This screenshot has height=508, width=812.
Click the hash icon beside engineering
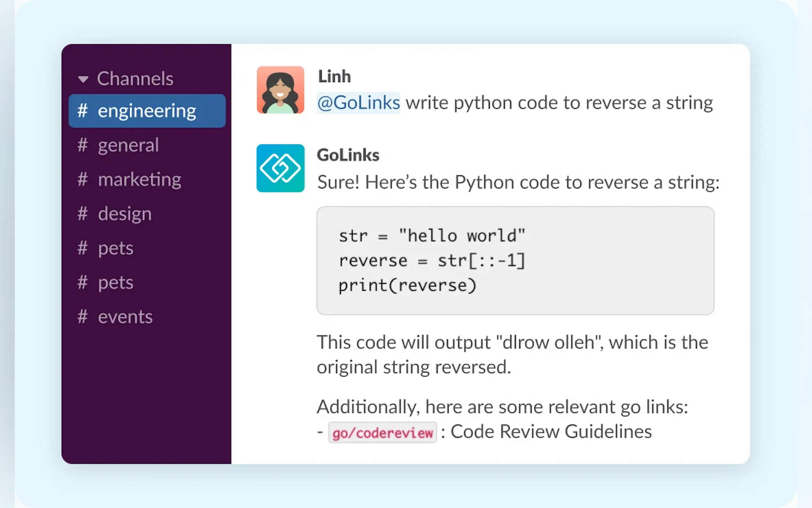coord(82,111)
